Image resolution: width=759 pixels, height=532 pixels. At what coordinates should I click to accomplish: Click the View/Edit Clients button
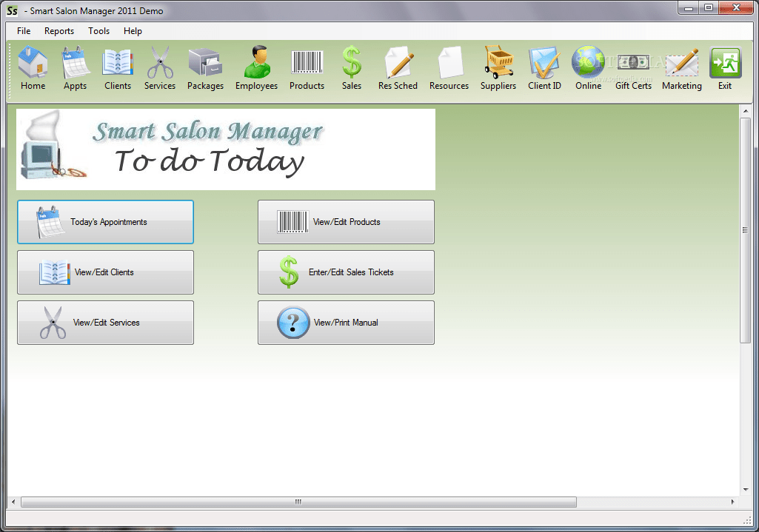click(106, 272)
